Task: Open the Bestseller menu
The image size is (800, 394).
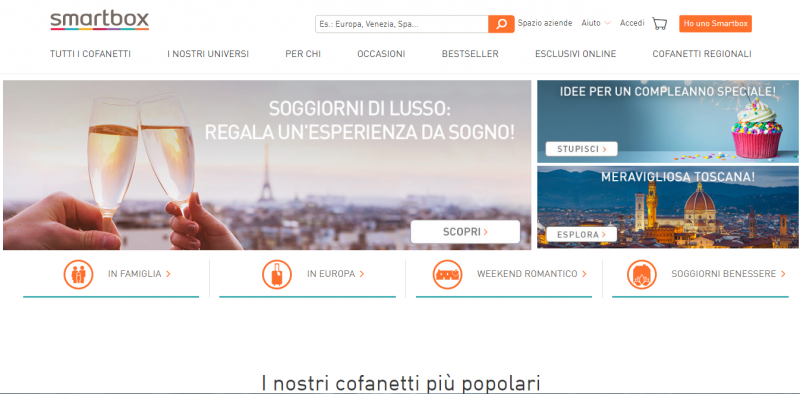Action: 470,54
